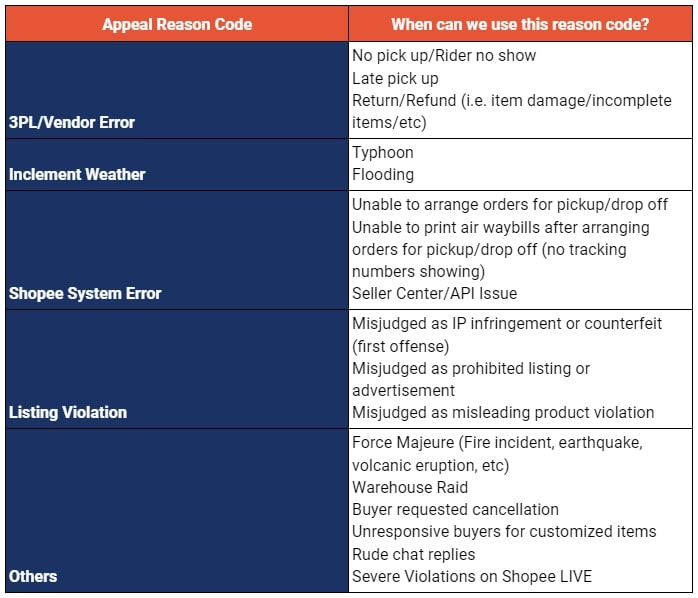Select the "Shopee System Error" cell
Image resolution: width=698 pixels, height=598 pixels.
coord(85,293)
